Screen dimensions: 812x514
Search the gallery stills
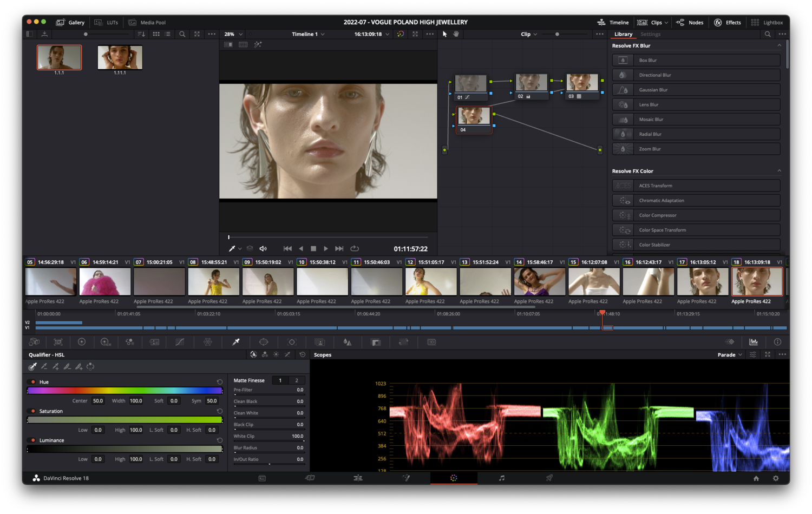[182, 34]
